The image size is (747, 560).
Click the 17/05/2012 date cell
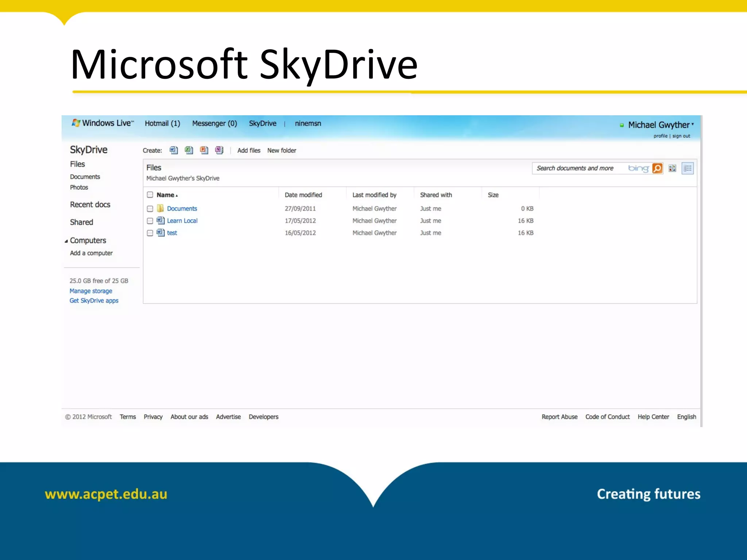300,221
